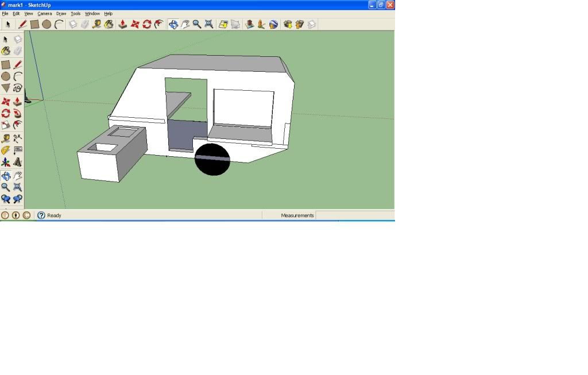
Task: Select the Orbit tool in top toolbar
Action: (173, 24)
